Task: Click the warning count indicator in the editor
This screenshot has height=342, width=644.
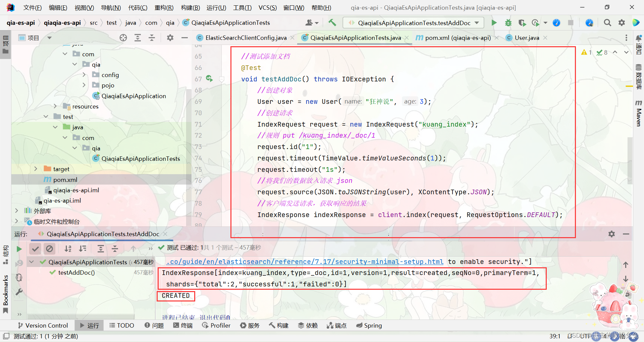Action: click(x=586, y=52)
